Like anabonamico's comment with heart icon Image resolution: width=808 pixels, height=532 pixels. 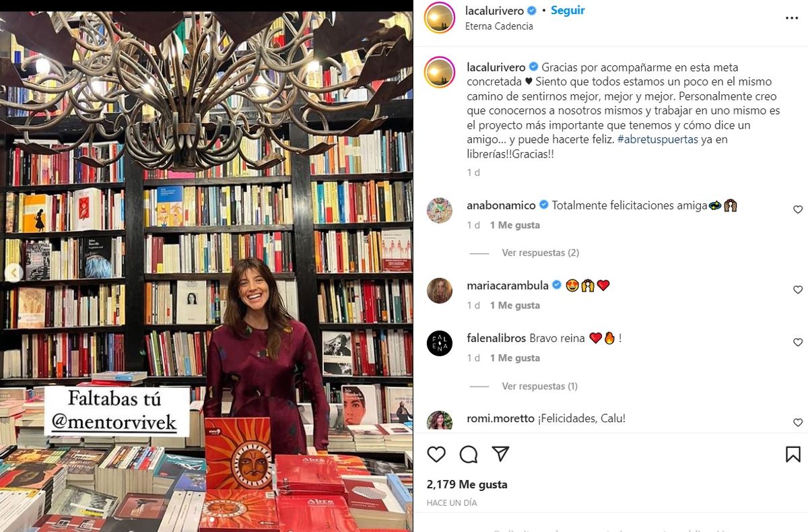pos(798,209)
